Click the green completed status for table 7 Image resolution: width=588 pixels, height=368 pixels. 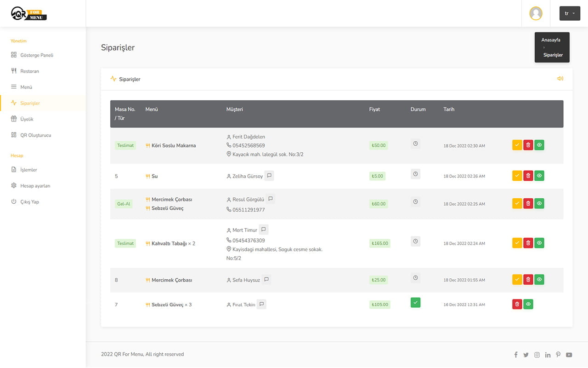pos(416,303)
